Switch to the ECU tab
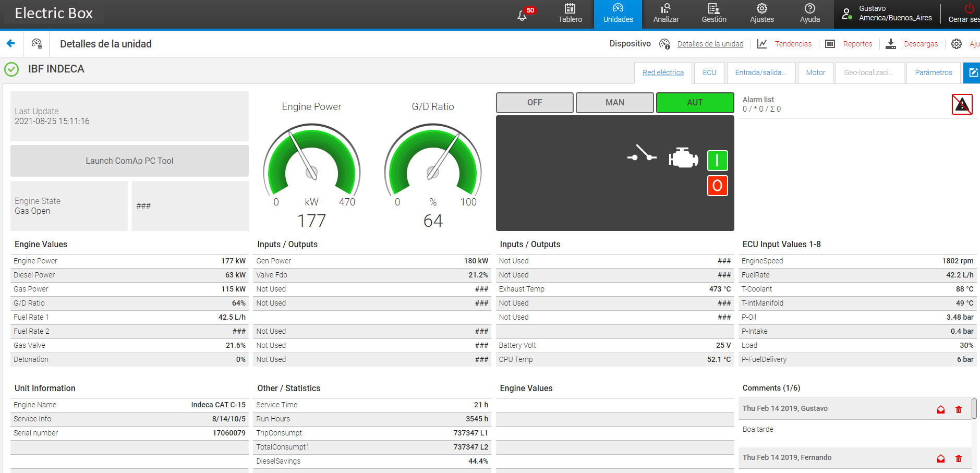Screen dimensions: 980x473 tap(709, 73)
